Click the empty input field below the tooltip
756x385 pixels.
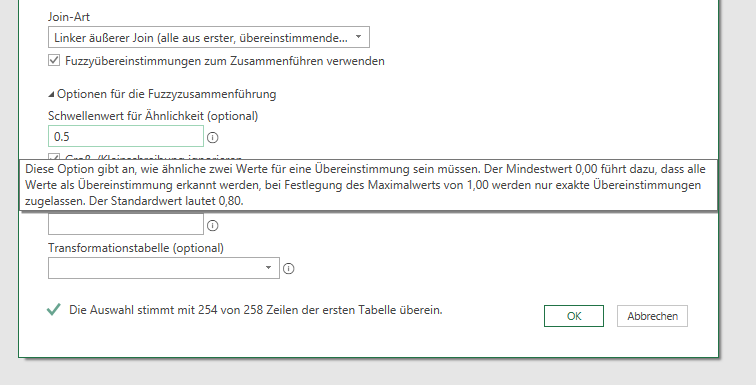coord(126,224)
